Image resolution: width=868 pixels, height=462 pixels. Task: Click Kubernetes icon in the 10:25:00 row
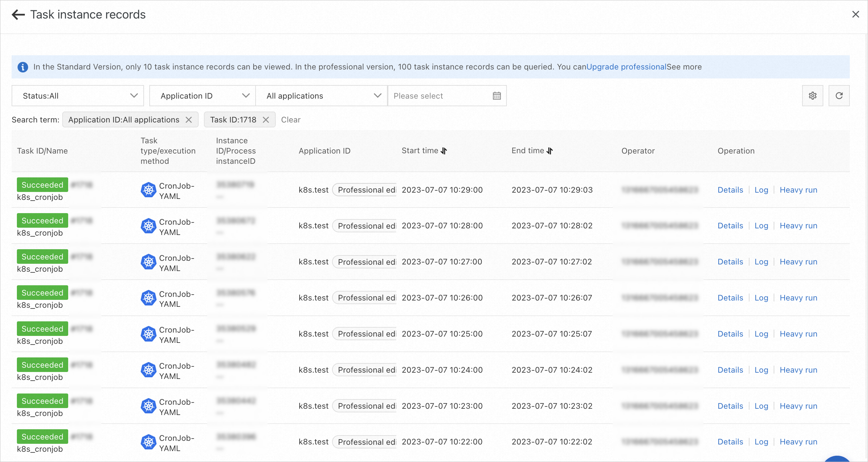pos(148,334)
